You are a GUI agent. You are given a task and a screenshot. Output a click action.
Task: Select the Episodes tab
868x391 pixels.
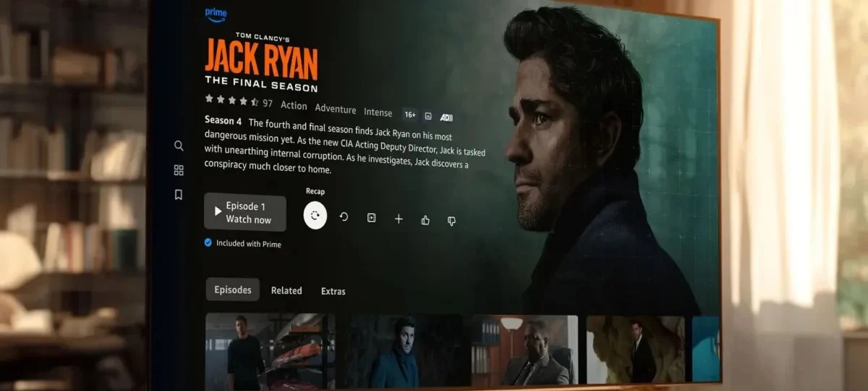[232, 290]
